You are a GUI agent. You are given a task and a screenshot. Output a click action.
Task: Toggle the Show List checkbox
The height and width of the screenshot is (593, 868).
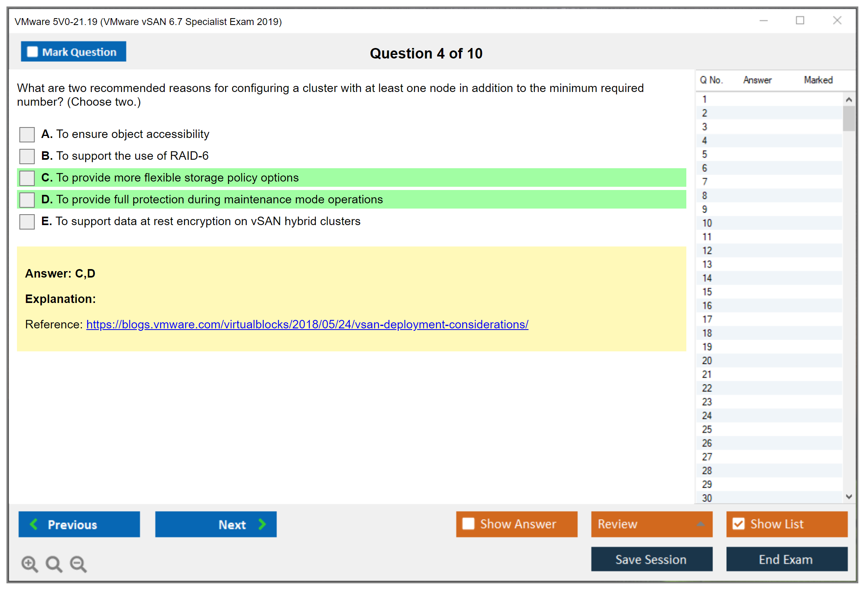(738, 524)
